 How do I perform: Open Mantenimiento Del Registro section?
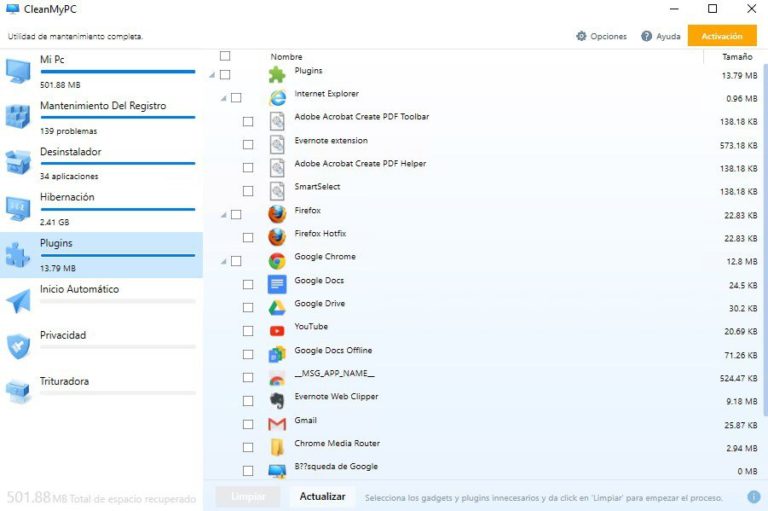[101, 117]
